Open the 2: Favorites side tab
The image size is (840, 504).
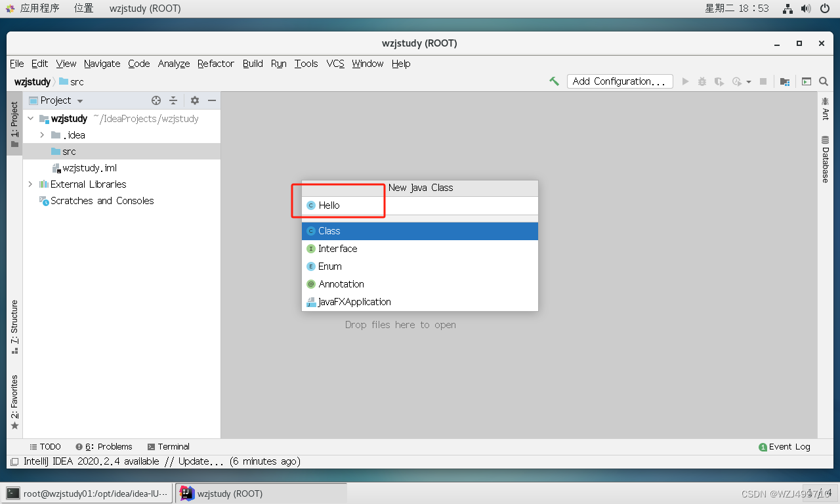pos(14,402)
